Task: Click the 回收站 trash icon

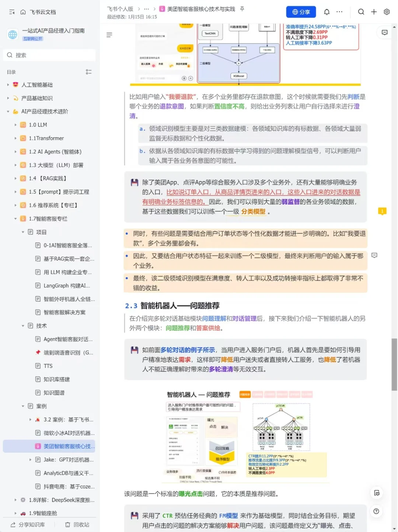Action: [x=68, y=525]
